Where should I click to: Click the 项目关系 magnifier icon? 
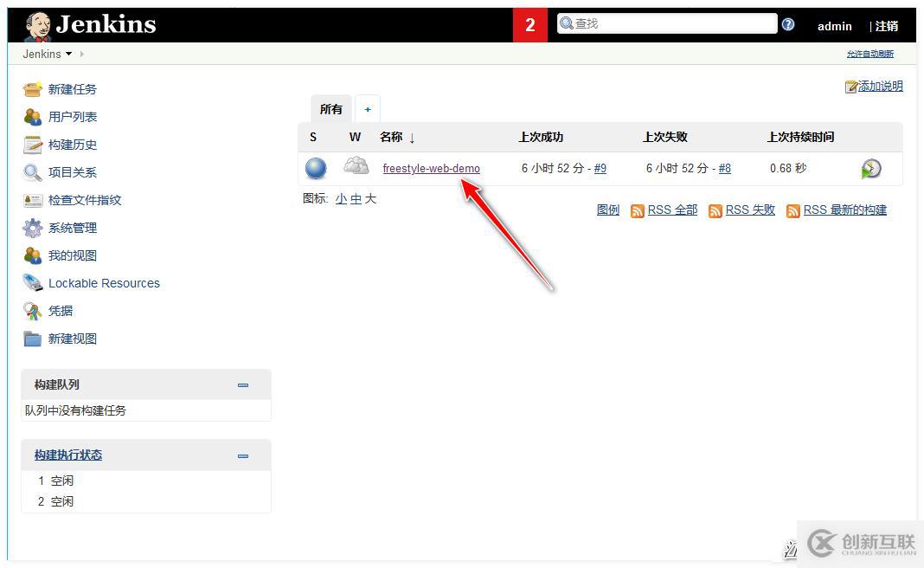pos(32,172)
